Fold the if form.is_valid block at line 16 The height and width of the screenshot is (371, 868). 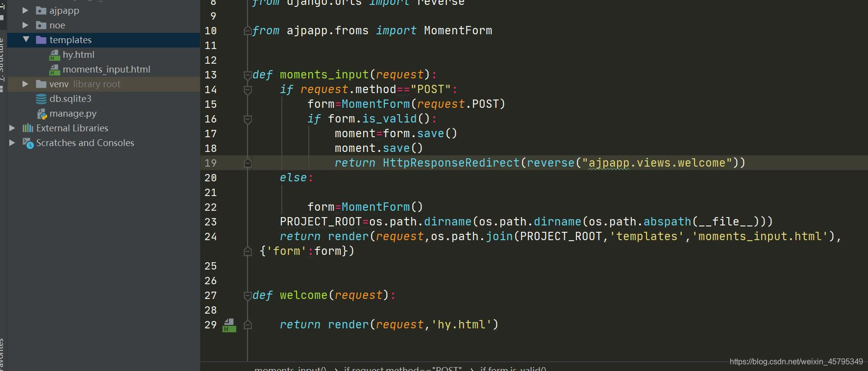click(248, 119)
